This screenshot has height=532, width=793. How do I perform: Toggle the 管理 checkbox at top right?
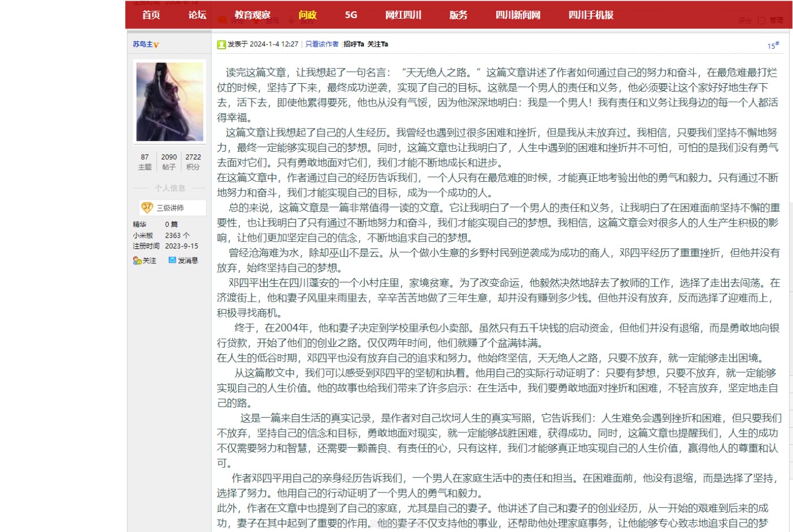761,20
